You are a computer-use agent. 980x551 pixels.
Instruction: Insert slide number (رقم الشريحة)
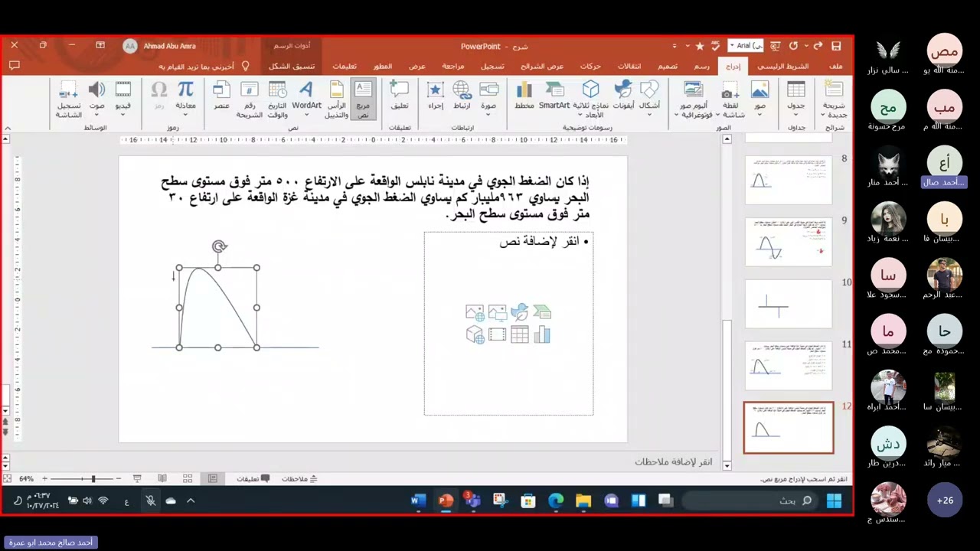(250, 99)
